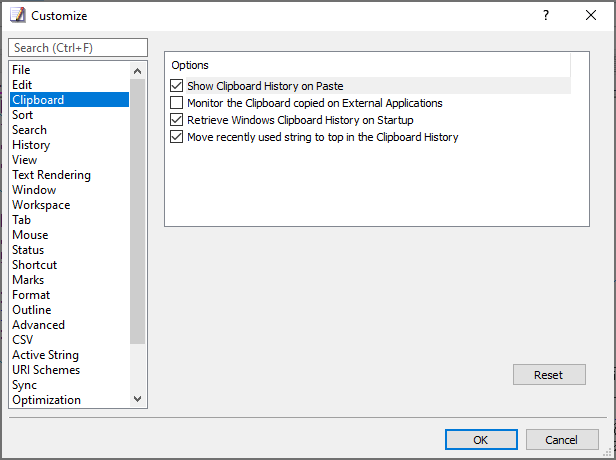Uncheck Show Clipboard History on Paste

pos(176,86)
